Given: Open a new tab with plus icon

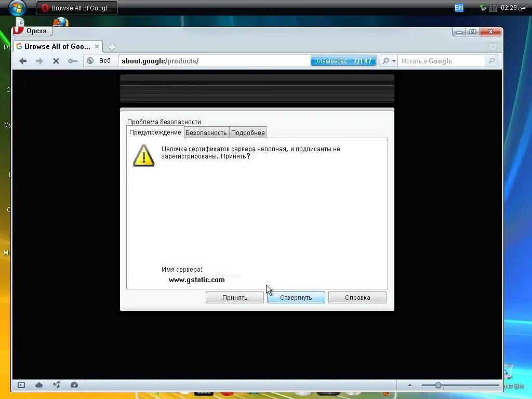Looking at the screenshot, I should coord(112,47).
